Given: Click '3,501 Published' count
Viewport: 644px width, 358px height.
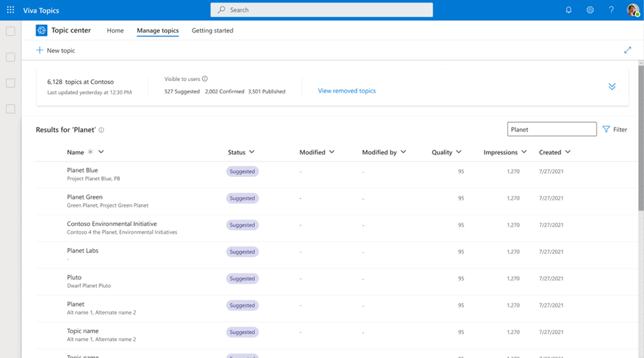Looking at the screenshot, I should [266, 91].
